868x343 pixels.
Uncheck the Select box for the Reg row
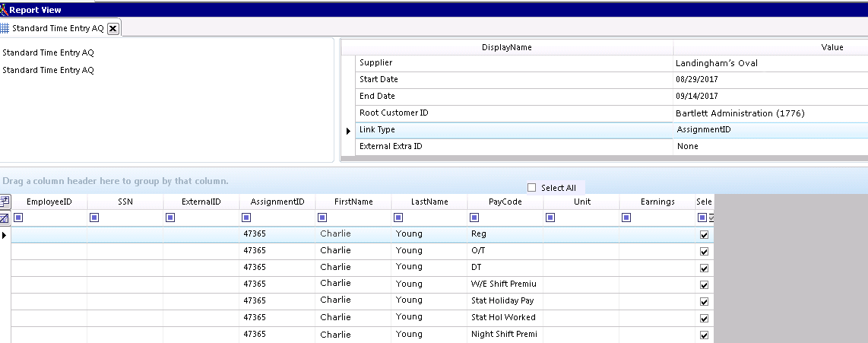pyautogui.click(x=704, y=235)
